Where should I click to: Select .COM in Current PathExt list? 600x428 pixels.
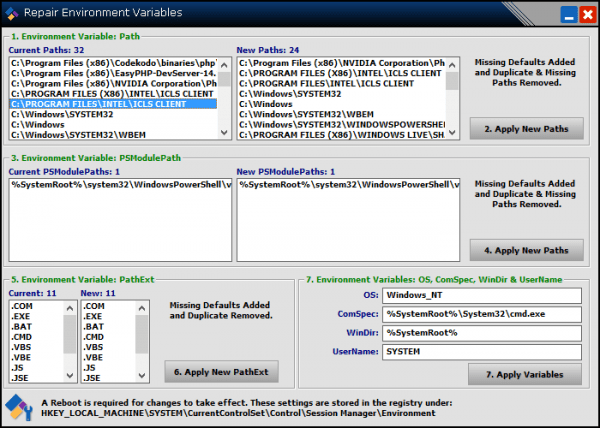37,306
